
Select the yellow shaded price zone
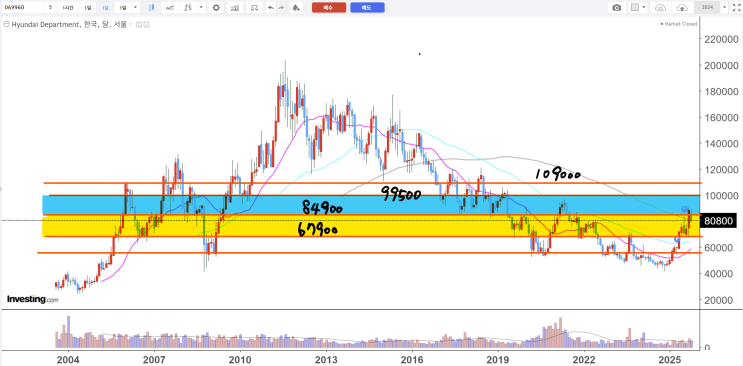tap(371, 226)
